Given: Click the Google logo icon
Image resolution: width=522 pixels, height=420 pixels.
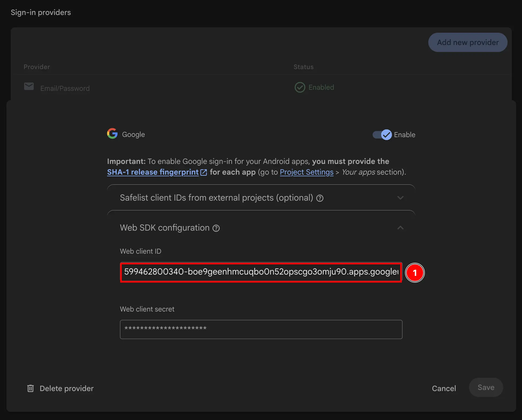Looking at the screenshot, I should point(112,134).
